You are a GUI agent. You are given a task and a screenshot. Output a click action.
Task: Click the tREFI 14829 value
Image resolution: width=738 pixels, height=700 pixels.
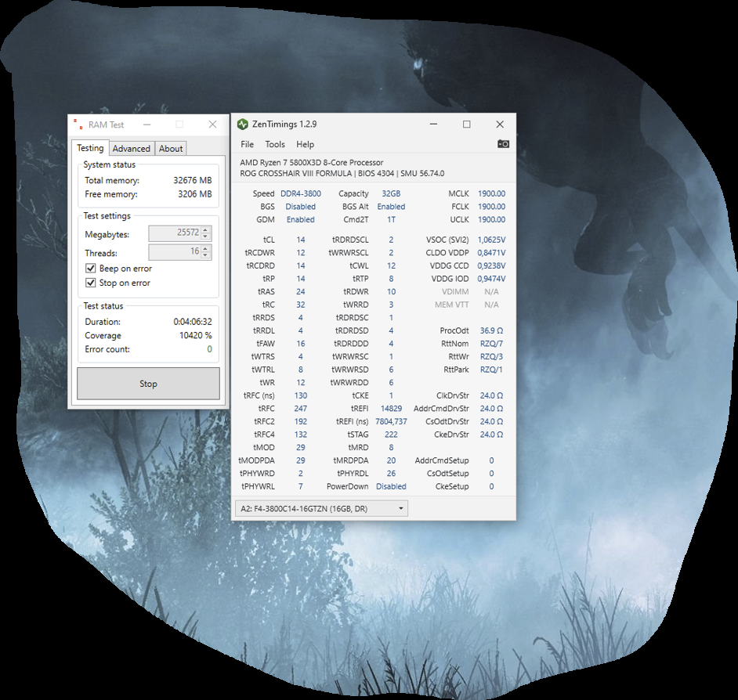(x=391, y=409)
